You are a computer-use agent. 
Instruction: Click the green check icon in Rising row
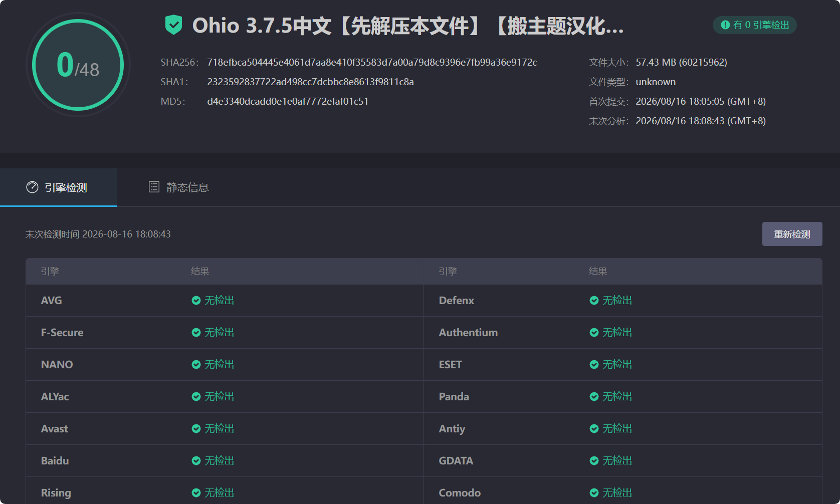click(196, 492)
